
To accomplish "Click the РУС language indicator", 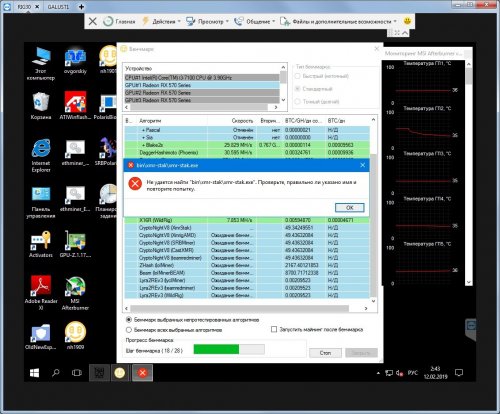I will 413,373.
